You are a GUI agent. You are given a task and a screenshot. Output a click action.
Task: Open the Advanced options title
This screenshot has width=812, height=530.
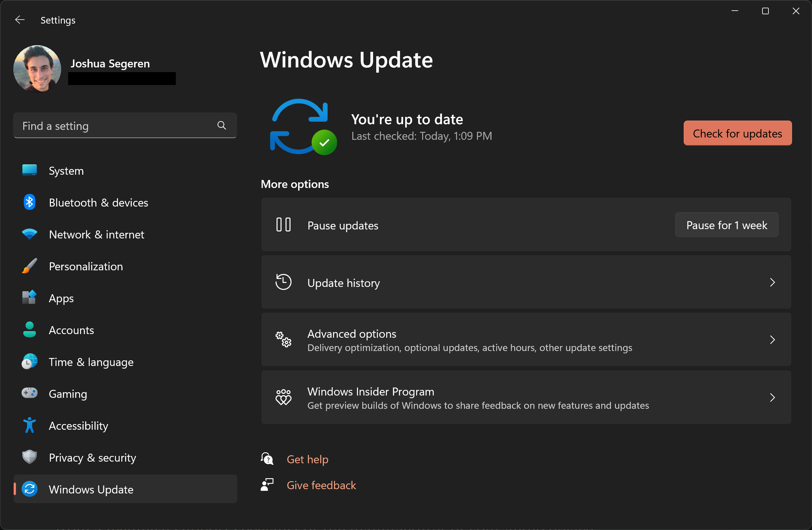coord(352,334)
